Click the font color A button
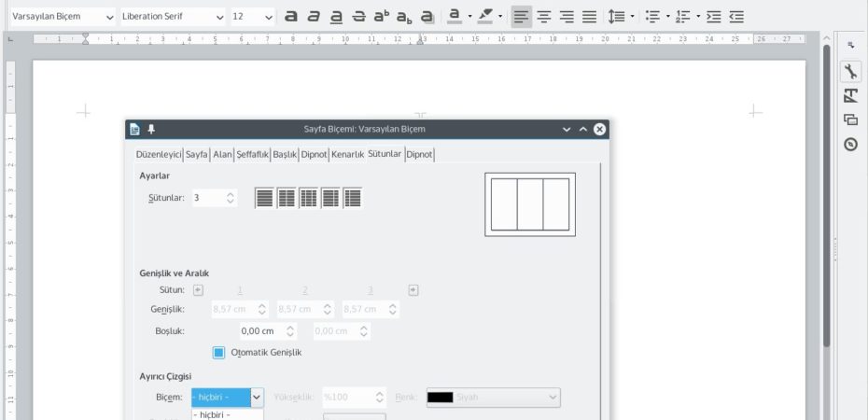The height and width of the screenshot is (420, 868). 454,17
